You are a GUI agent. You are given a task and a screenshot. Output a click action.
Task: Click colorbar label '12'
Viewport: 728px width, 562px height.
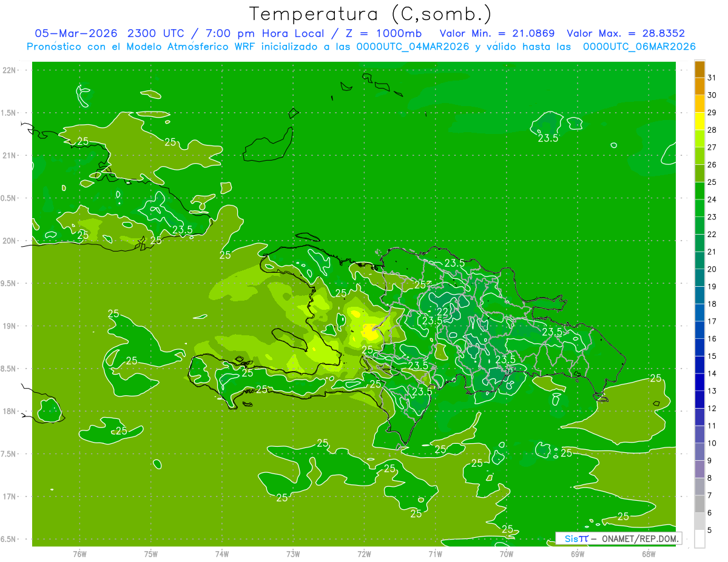tap(712, 408)
